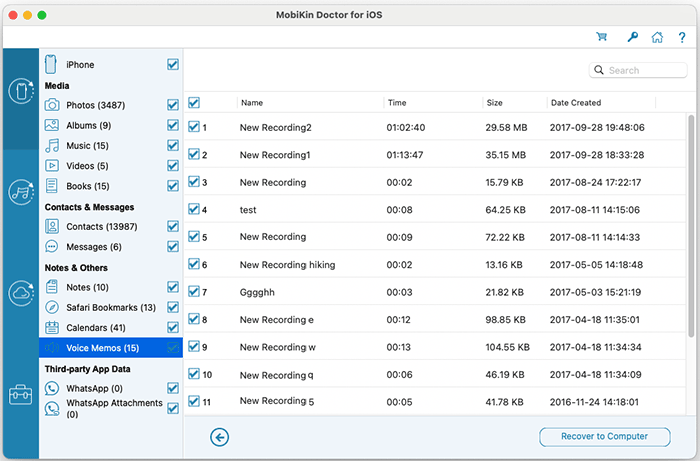Viewport: 700px width, 461px height.
Task: Click the Music note icon
Action: pyautogui.click(x=52, y=145)
